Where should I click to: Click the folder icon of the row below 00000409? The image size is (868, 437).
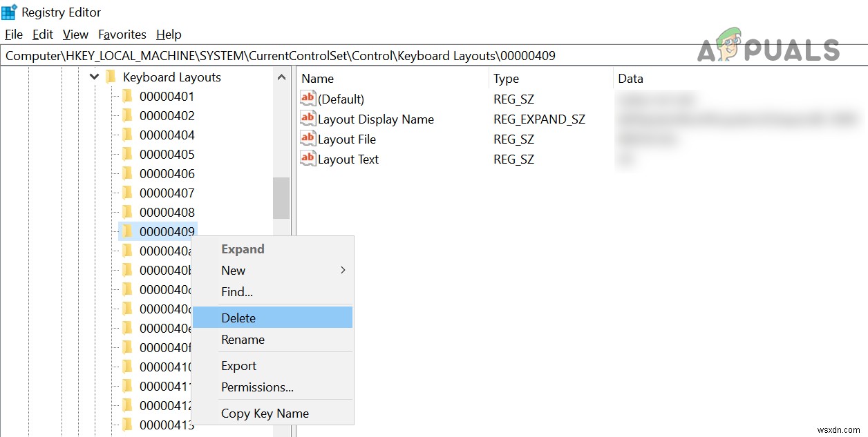pos(127,251)
